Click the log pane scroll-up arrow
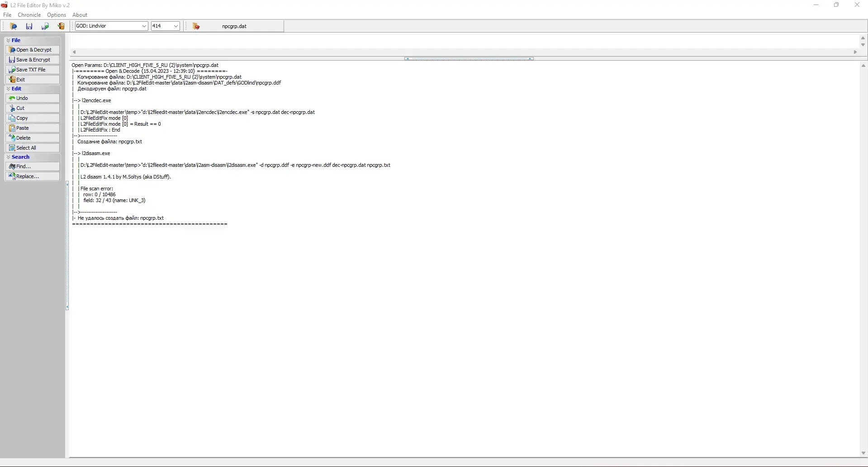 (863, 66)
